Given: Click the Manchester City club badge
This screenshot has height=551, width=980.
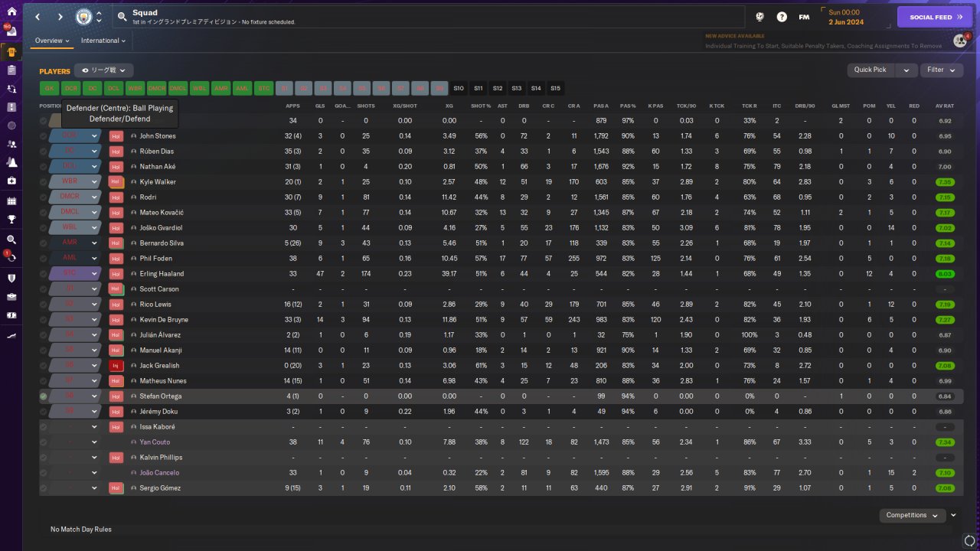Looking at the screenshot, I should pyautogui.click(x=83, y=17).
